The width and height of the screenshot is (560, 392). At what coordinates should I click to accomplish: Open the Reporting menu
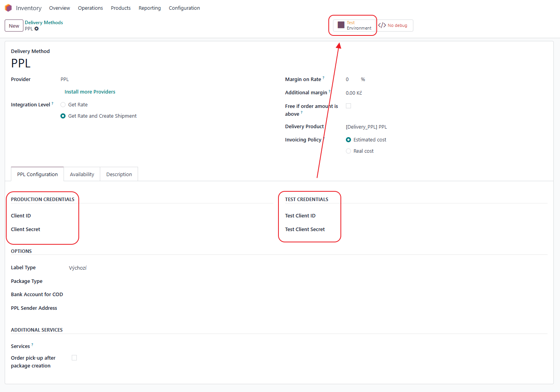(150, 8)
